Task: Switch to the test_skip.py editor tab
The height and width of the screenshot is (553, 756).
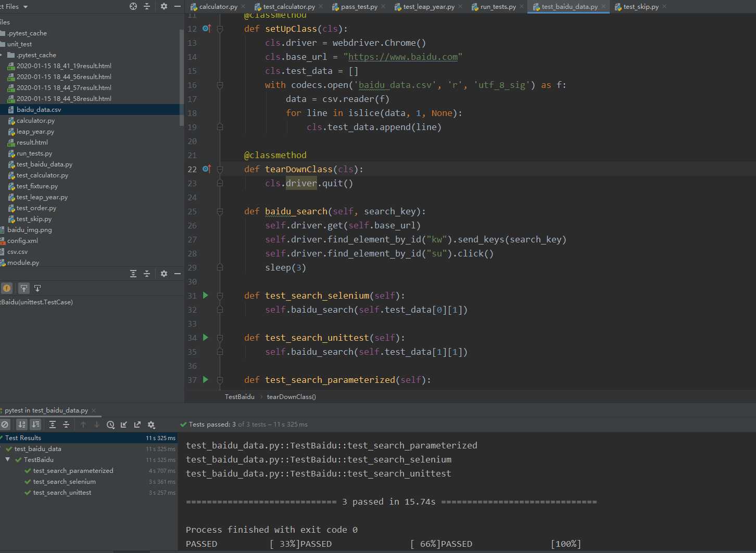Action: (x=641, y=7)
